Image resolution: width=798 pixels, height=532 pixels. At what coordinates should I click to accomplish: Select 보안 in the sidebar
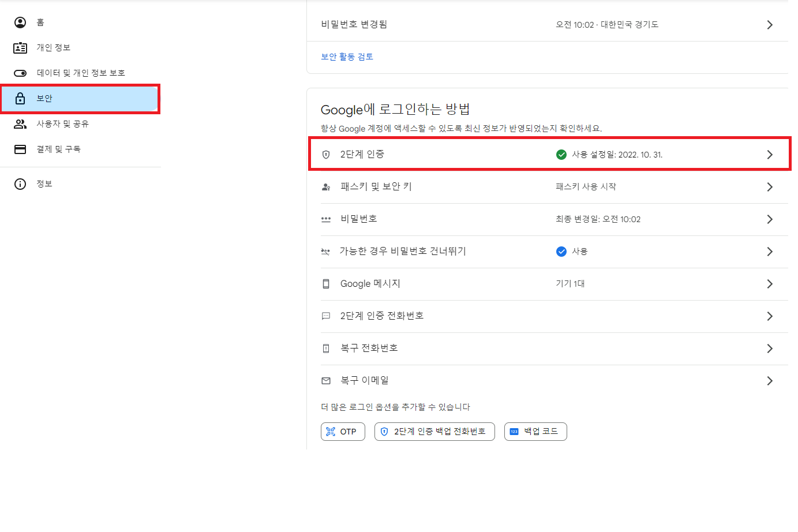(x=80, y=99)
